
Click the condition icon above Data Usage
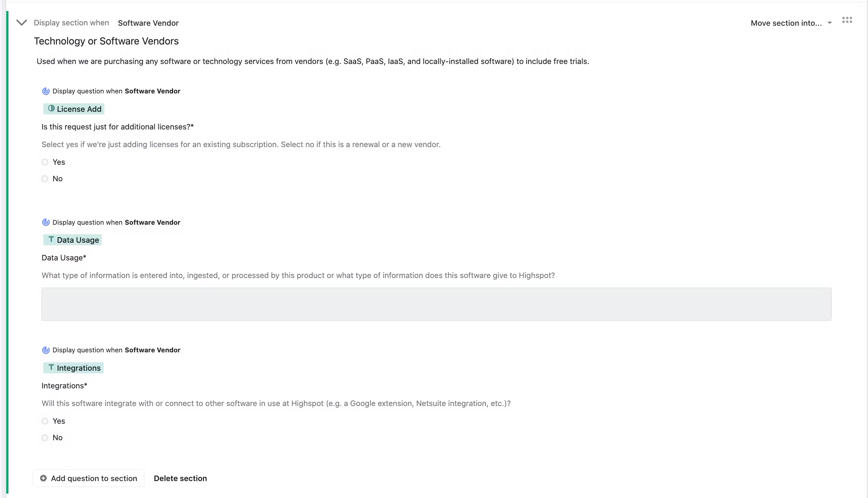pyautogui.click(x=46, y=222)
